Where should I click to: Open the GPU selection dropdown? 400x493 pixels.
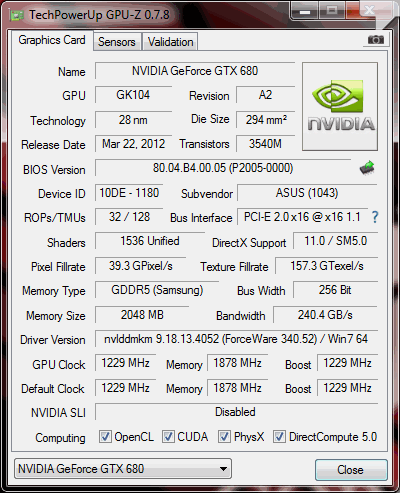[x=123, y=469]
